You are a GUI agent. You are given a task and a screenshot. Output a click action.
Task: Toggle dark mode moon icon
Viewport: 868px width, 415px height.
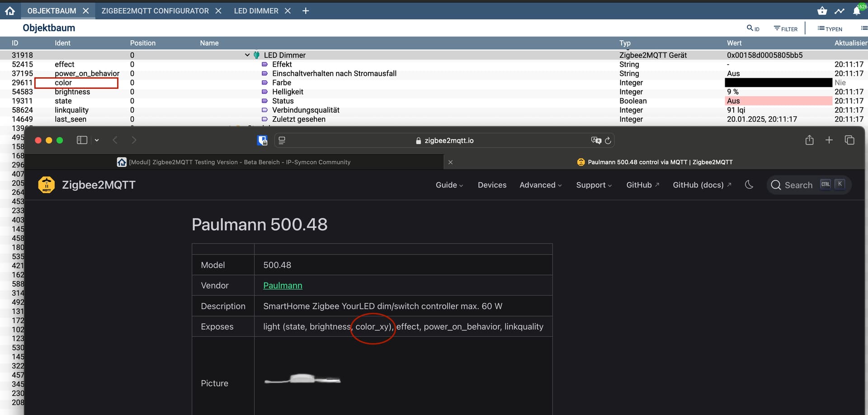click(x=749, y=184)
